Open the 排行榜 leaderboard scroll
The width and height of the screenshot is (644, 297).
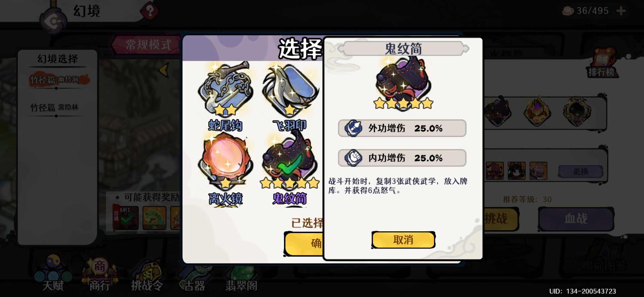coord(602,64)
